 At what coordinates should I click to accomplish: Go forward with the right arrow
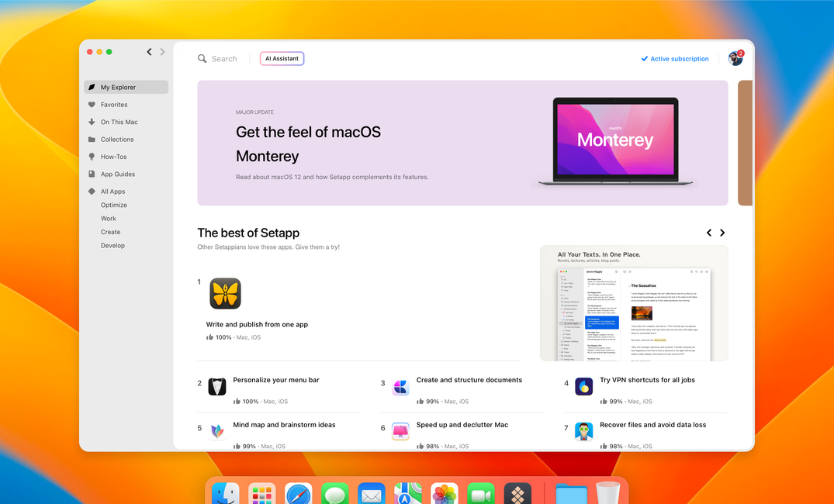click(162, 52)
